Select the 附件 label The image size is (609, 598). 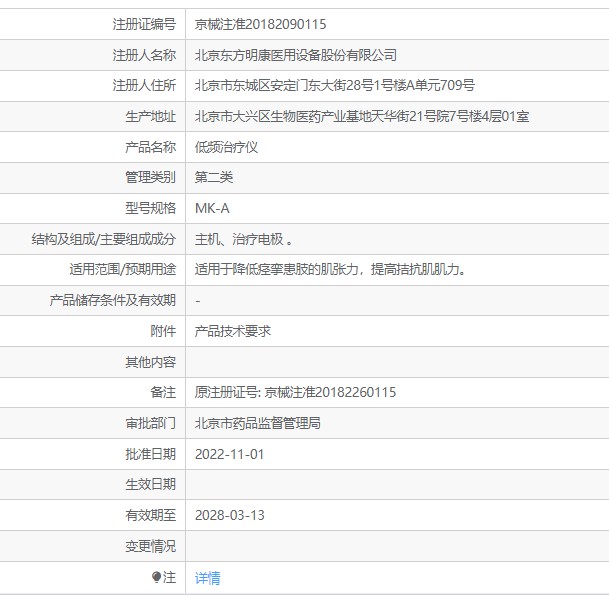point(163,331)
